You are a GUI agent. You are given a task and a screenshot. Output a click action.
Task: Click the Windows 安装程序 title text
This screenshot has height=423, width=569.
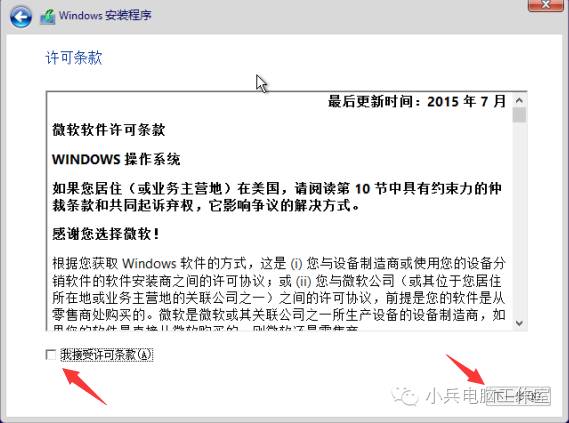[x=105, y=16]
